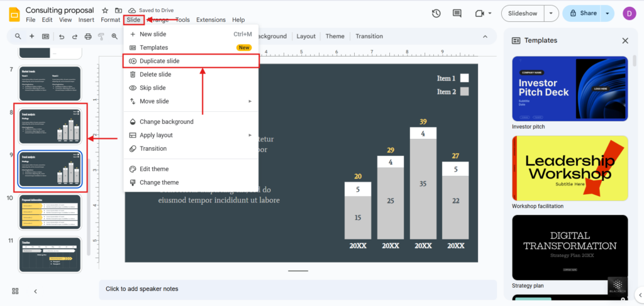Screen dimensions: 644x306
Task: Star the Consulting proposal document
Action: [x=104, y=11]
